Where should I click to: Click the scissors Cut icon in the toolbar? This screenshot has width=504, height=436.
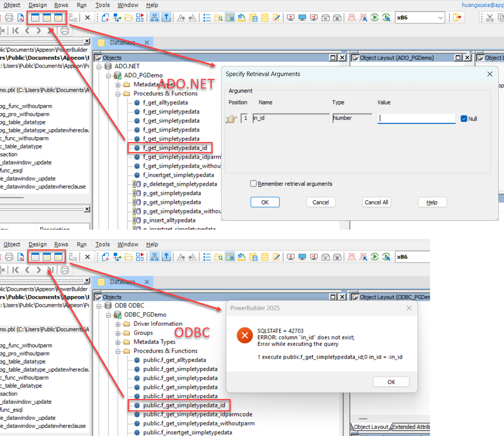click(x=490, y=18)
